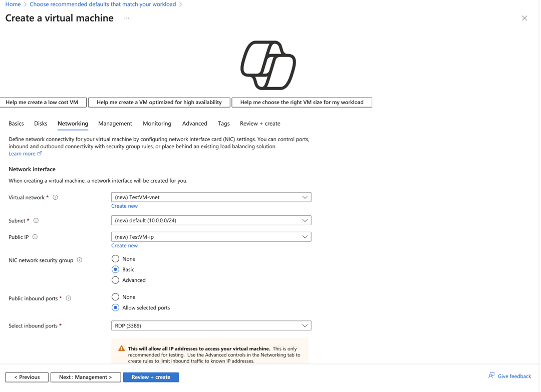The image size is (541, 392).
Task: Select Allow selected ports option
Action: click(115, 307)
